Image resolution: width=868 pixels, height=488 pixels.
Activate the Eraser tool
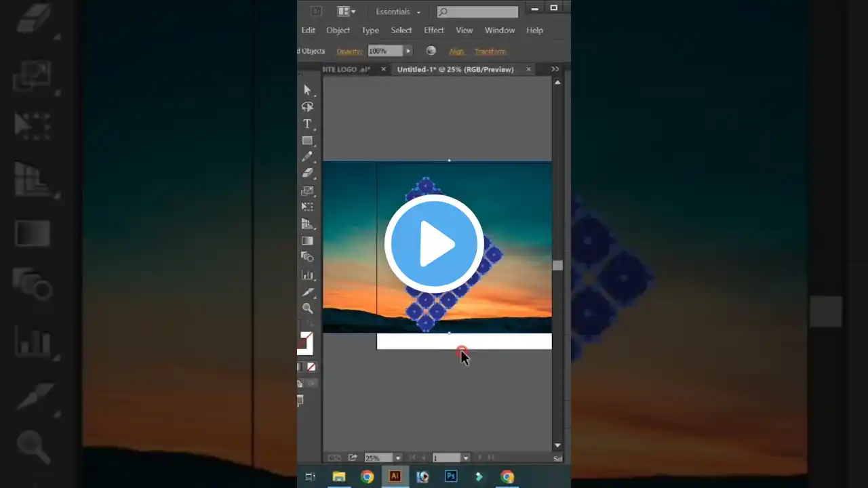tap(307, 174)
